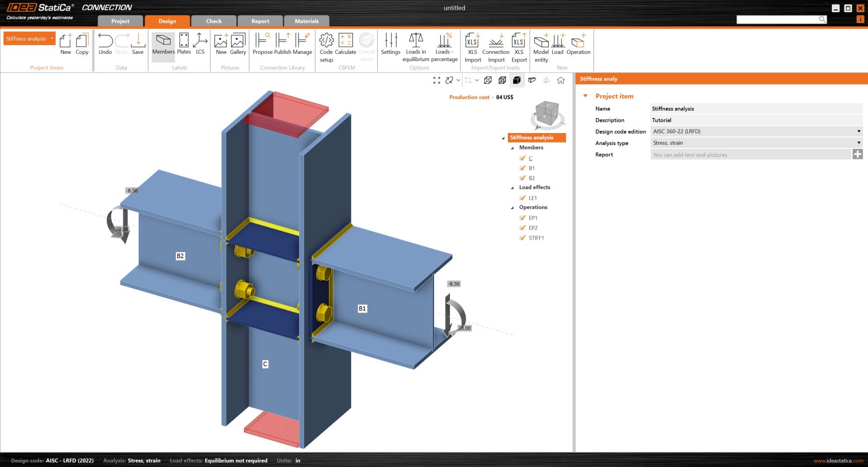Screen dimensions: 868x467
Task: Switch to the Check tab
Action: pyautogui.click(x=214, y=21)
